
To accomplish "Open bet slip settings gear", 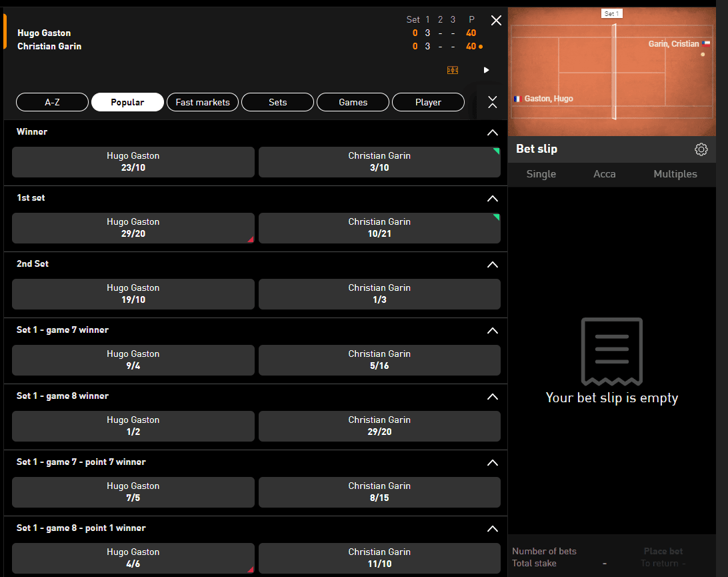I will pos(701,149).
